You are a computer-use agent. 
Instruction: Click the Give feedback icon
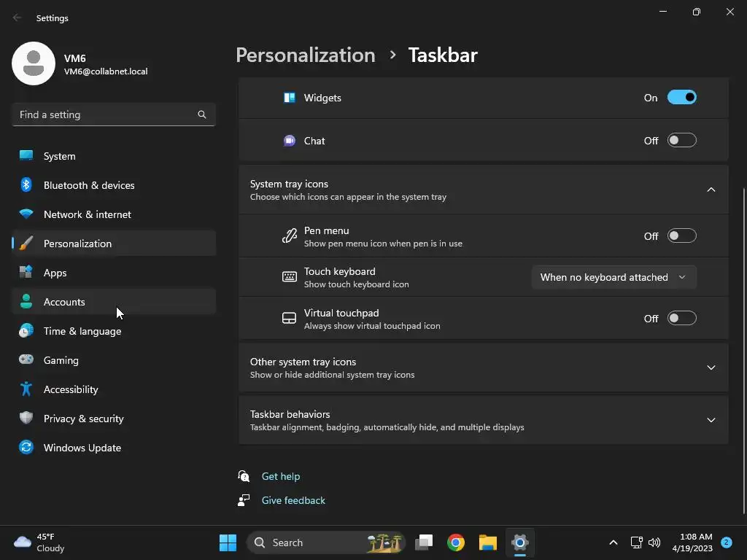tap(244, 500)
